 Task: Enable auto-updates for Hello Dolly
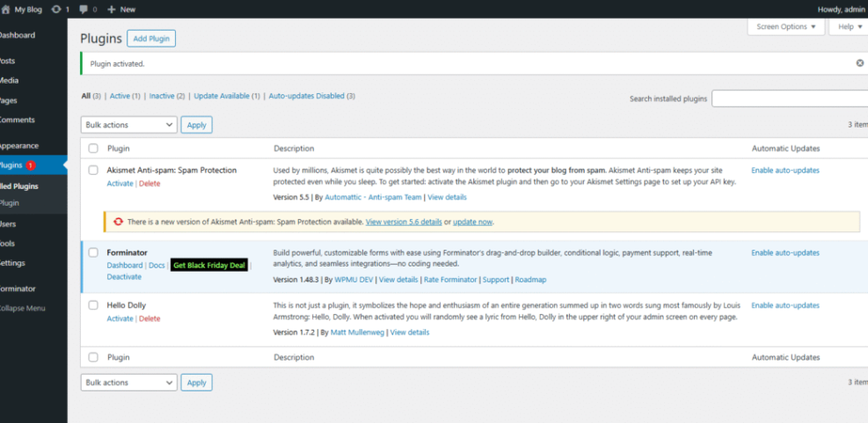click(x=785, y=305)
